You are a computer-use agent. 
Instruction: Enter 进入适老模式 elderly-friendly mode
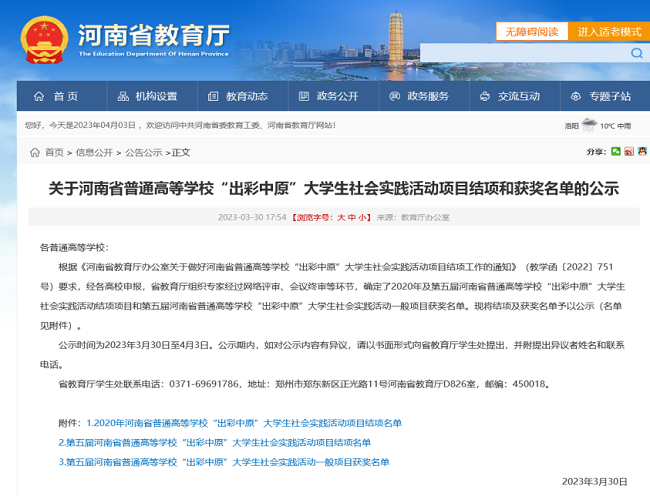[608, 31]
